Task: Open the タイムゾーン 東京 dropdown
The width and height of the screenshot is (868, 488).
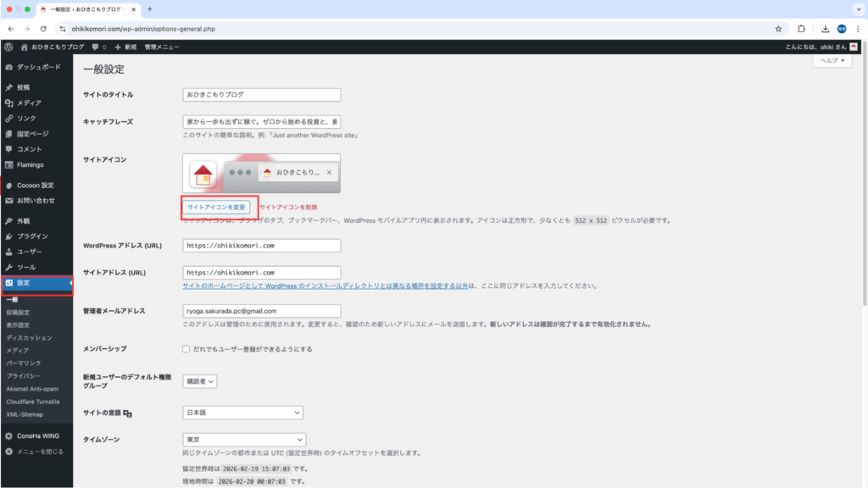Action: click(x=244, y=440)
